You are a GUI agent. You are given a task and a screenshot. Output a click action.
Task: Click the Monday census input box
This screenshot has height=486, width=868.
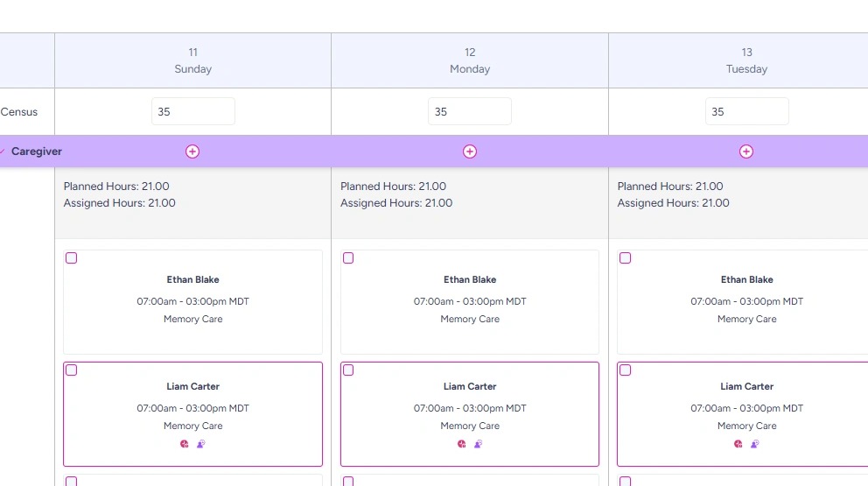tap(470, 111)
